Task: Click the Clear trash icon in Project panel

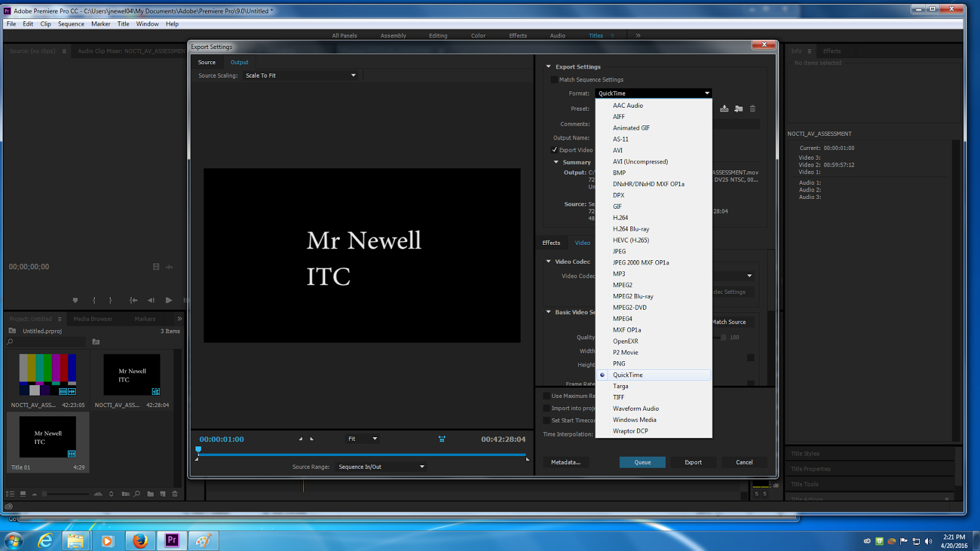Action: tap(175, 493)
